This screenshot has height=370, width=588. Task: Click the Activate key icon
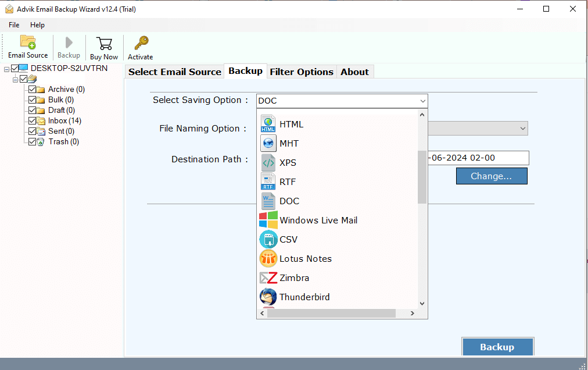click(141, 43)
